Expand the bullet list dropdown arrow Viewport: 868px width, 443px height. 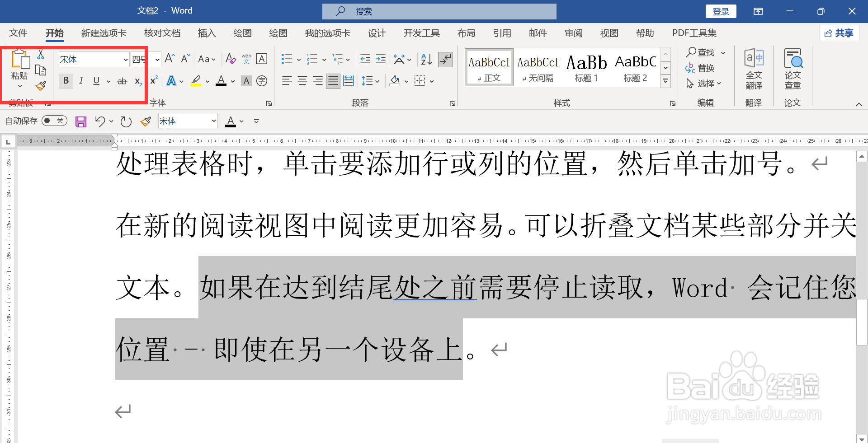[299, 59]
